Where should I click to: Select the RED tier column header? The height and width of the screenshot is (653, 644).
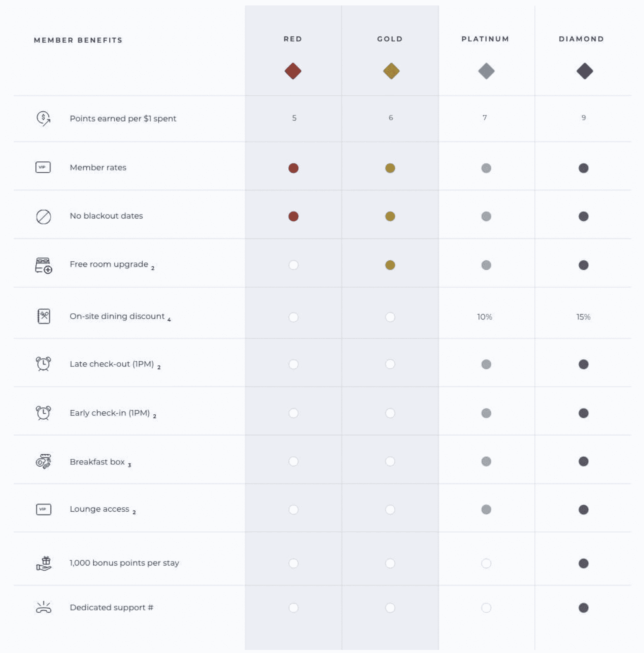[293, 39]
